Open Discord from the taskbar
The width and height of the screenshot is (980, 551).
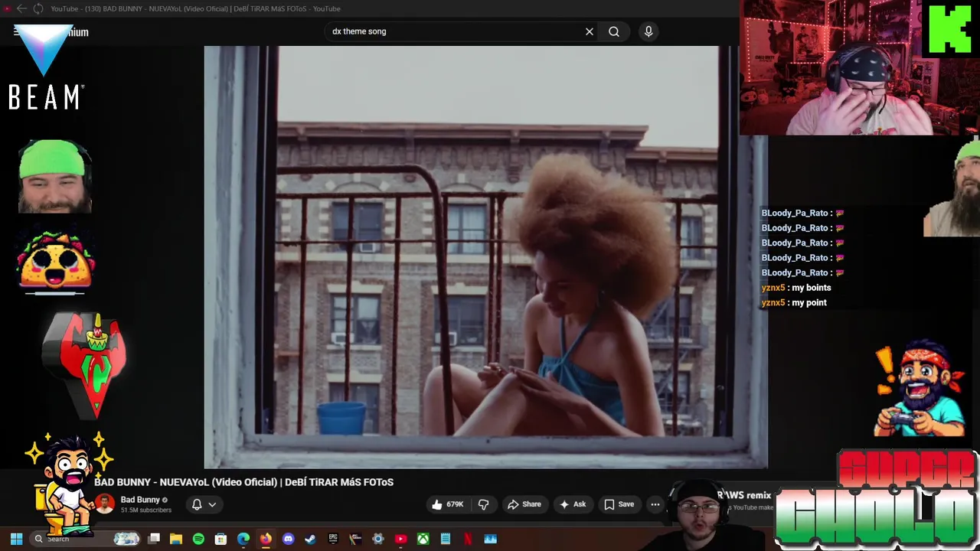pyautogui.click(x=288, y=539)
